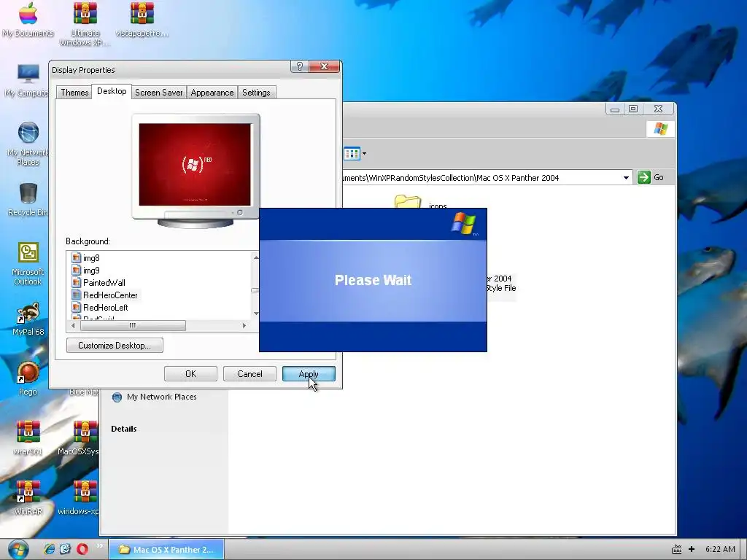
Task: Click the wallpaper preview monitor thumbnail
Action: coord(196,171)
